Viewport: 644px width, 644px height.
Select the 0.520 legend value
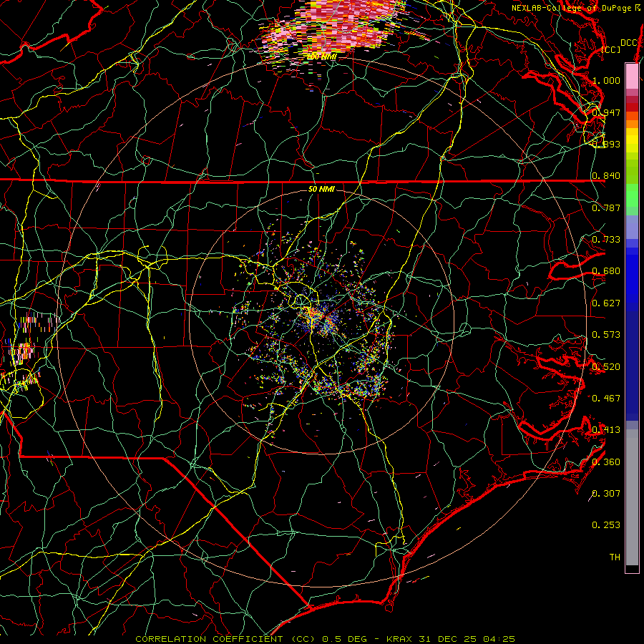click(x=606, y=367)
